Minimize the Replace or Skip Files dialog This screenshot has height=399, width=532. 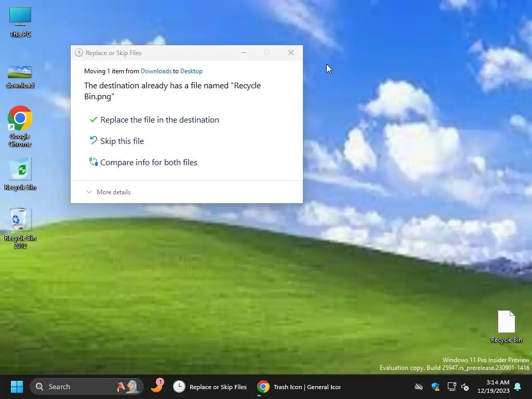pos(244,52)
